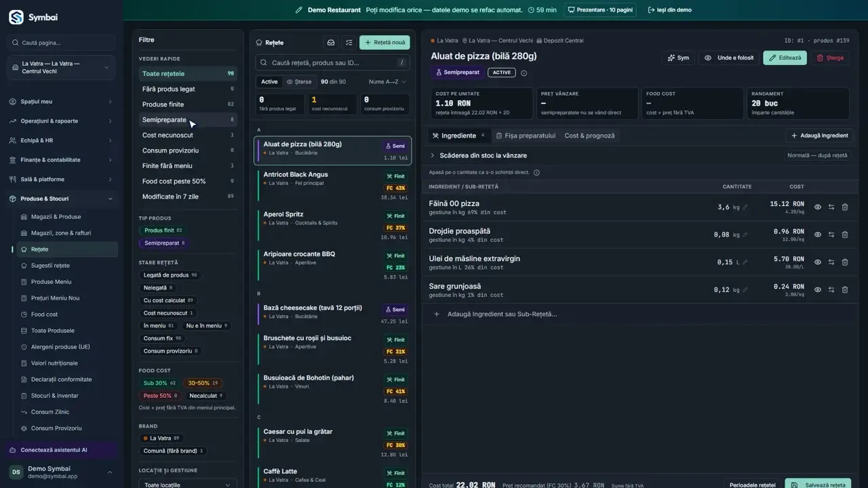Click the info icon beside quantity hint text

pos(536,173)
